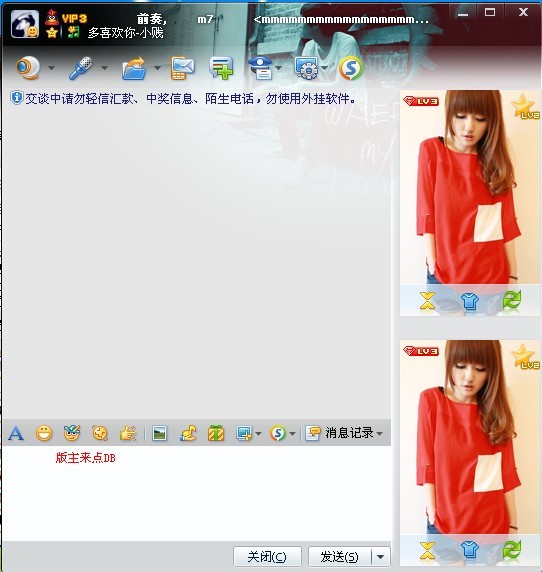Click the music share note icon

click(188, 433)
